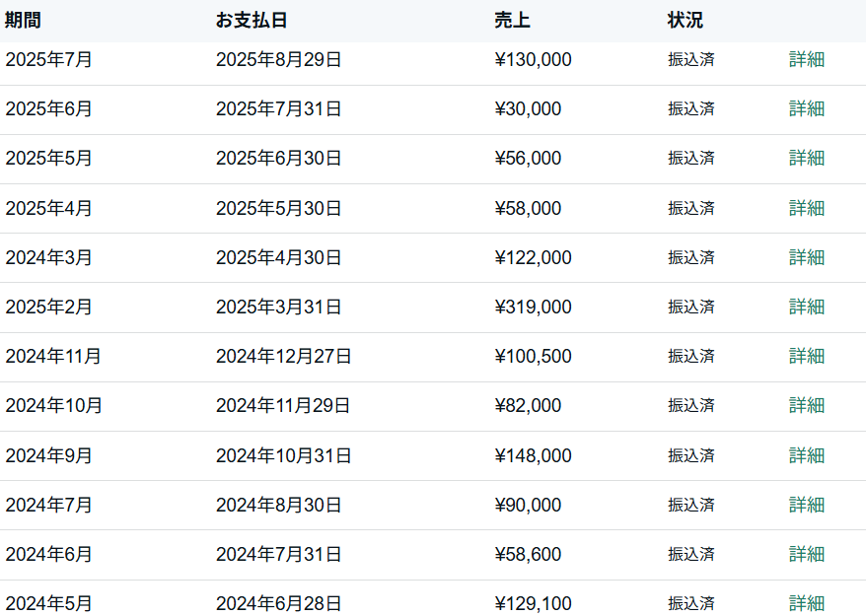Open 詳細 for payment dated 2024年8月30日
The image size is (866, 616).
[x=806, y=505]
